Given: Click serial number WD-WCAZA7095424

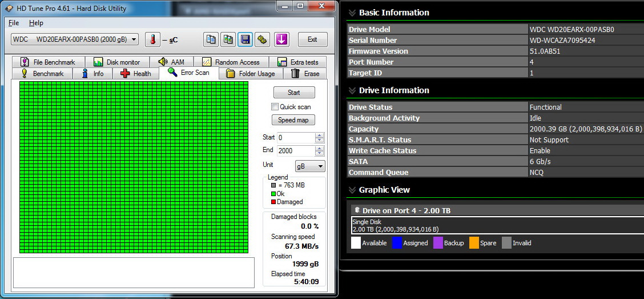Looking at the screenshot, I should coord(562,41).
